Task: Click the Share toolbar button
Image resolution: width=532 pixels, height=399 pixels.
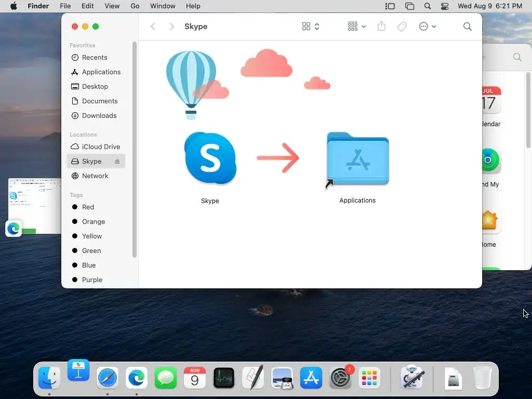Action: click(381, 26)
